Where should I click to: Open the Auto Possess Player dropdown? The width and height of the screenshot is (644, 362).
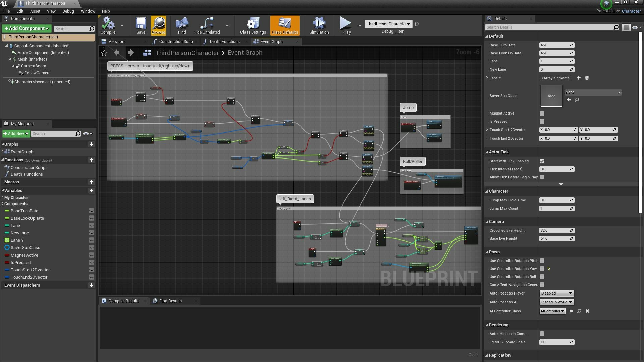(556, 293)
